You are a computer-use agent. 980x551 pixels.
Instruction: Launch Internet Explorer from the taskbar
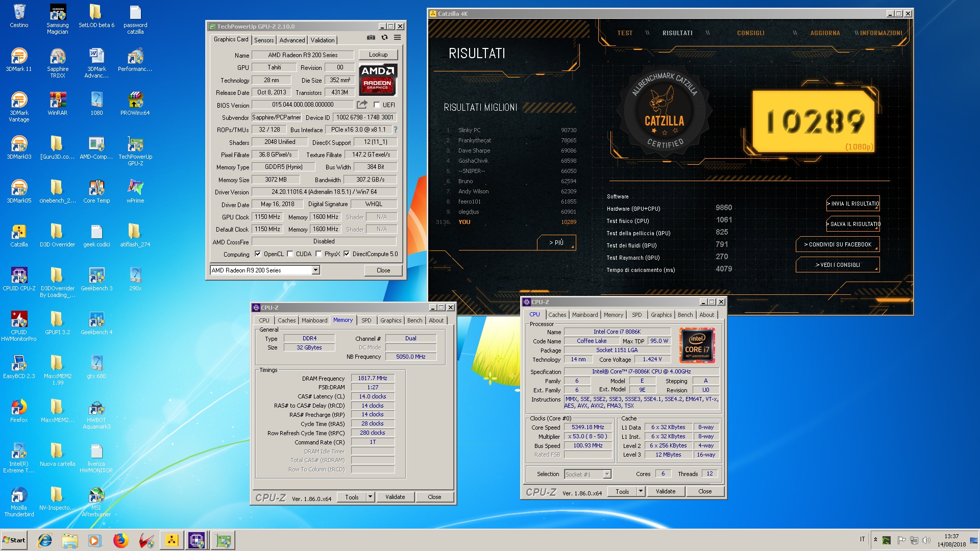tap(45, 540)
